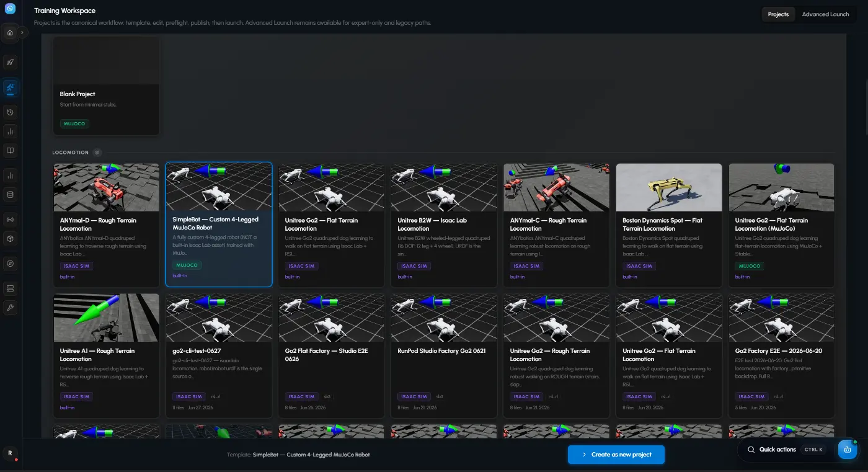Click the Unitree A1 Rough Terrain thumbnail
Viewport: 868px width, 472px height.
point(106,318)
